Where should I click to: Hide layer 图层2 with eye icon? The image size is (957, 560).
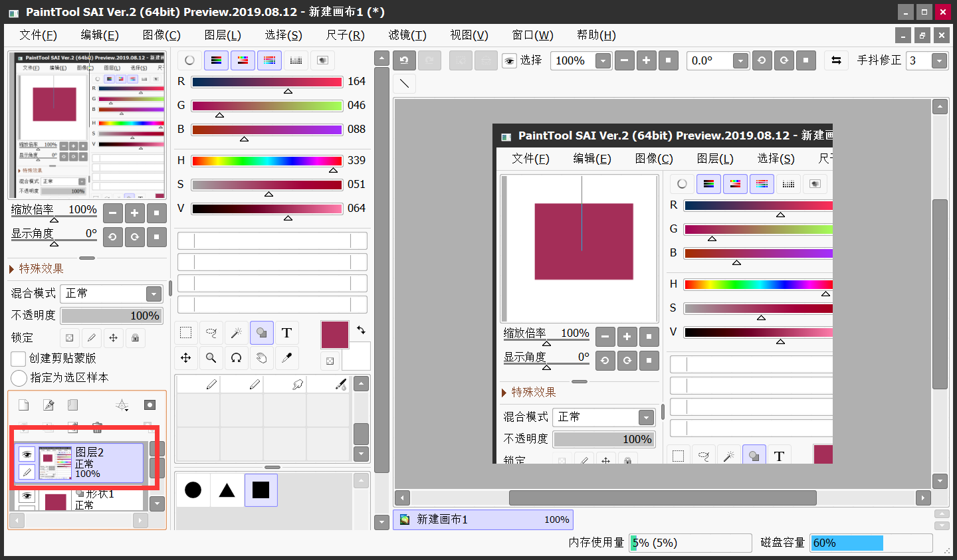(x=27, y=454)
